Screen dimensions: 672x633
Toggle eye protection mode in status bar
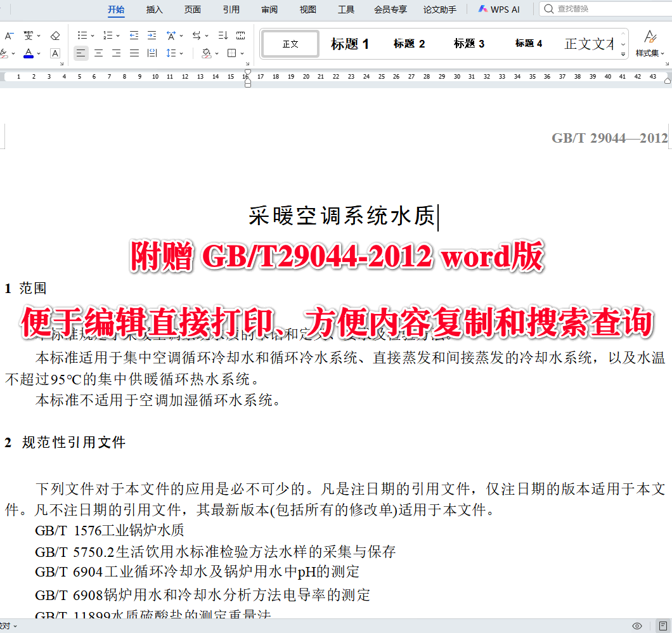637,626
